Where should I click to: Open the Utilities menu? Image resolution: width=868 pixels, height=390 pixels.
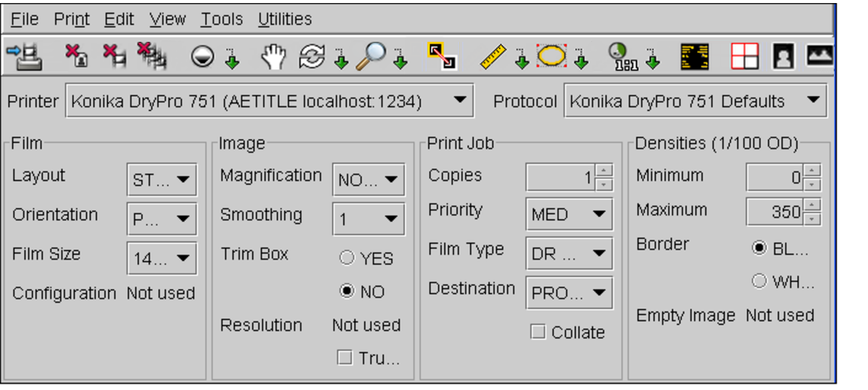(284, 19)
